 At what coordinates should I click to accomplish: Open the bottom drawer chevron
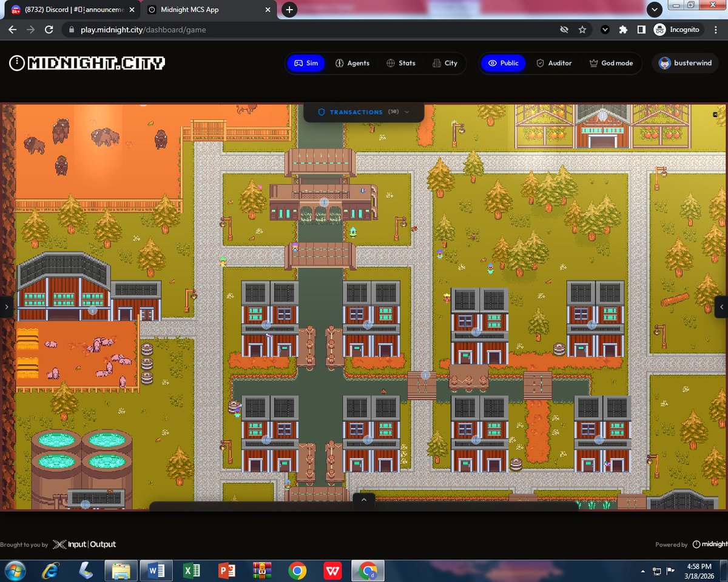363,500
